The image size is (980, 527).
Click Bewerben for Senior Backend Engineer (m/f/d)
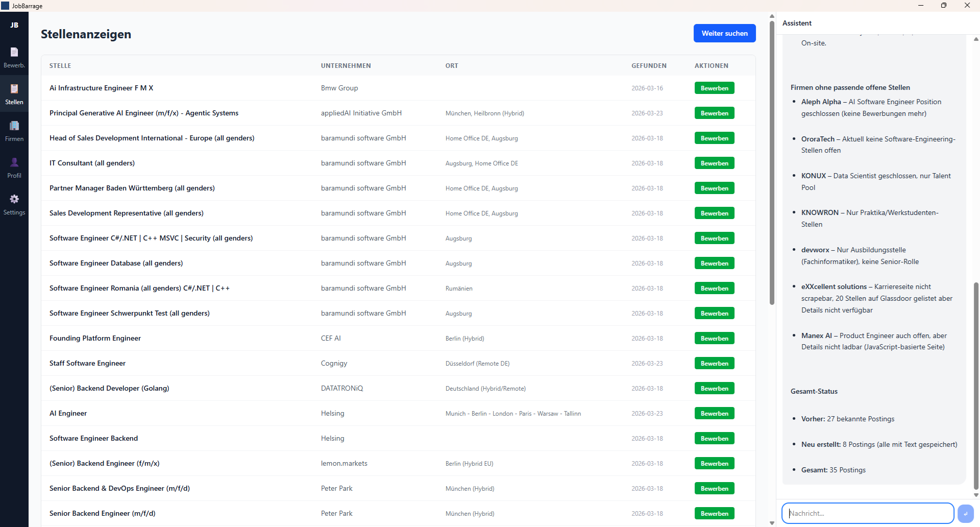(x=714, y=513)
